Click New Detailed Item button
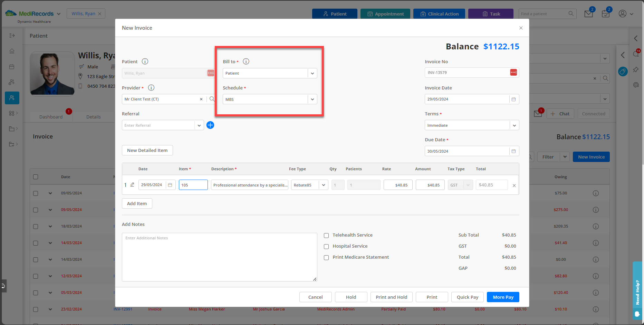The width and height of the screenshot is (644, 325). tap(147, 150)
